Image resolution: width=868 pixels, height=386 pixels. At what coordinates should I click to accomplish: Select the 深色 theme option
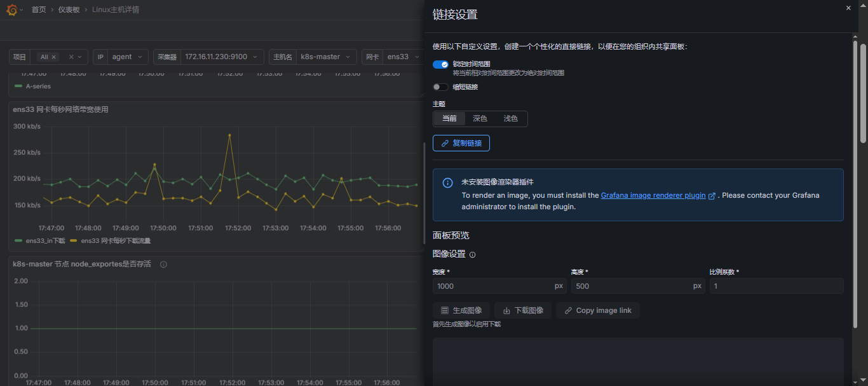pos(480,119)
